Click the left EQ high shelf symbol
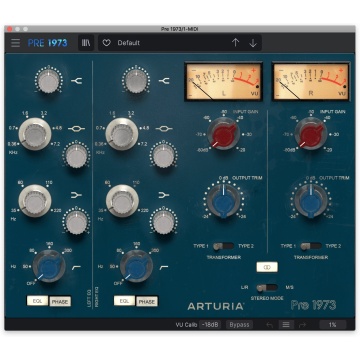 coord(77,80)
